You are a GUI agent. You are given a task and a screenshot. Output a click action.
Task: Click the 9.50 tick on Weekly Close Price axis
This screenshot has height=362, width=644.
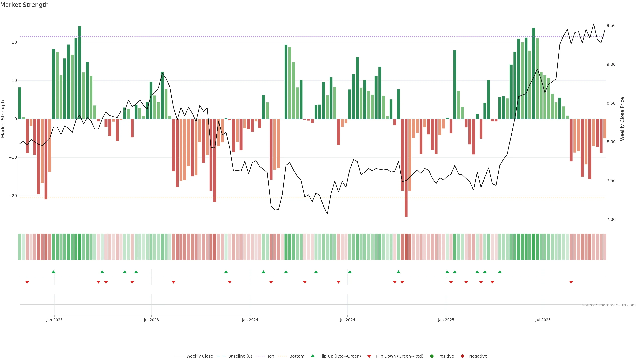point(611,25)
